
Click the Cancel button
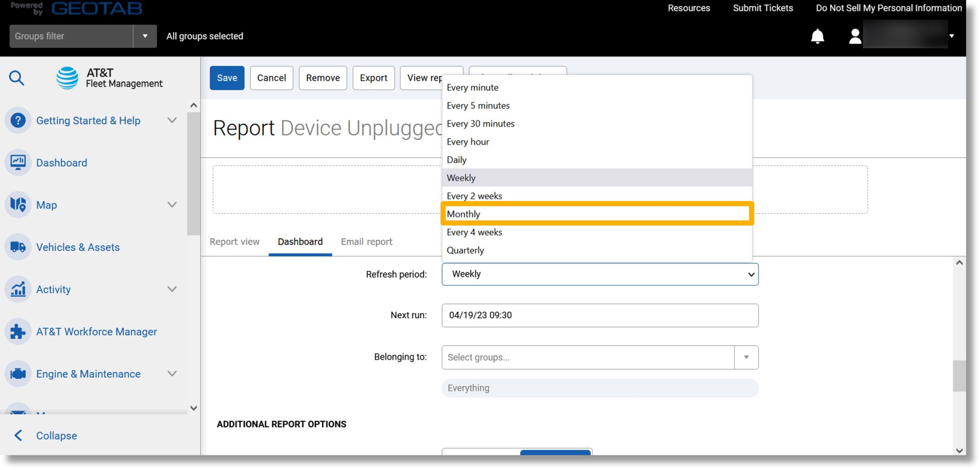(x=271, y=78)
